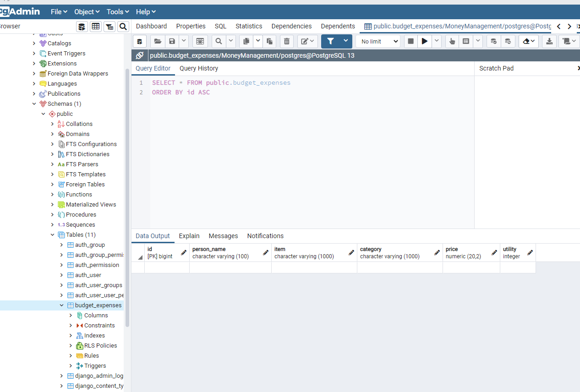The height and width of the screenshot is (392, 580).
Task: Click the Macros icon at toolbar end
Action: pos(569,41)
